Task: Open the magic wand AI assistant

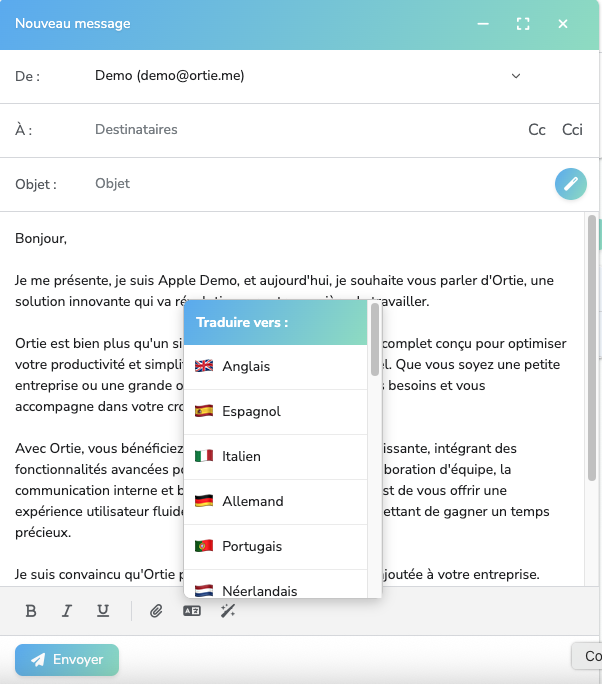Action: click(x=228, y=611)
